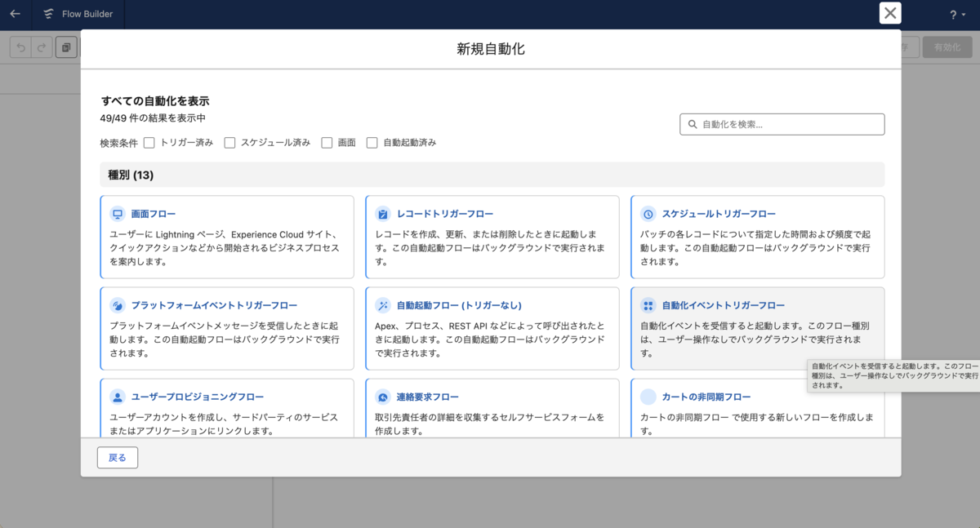Viewport: 980px width, 528px height.
Task: Click the magnifier icon in search box
Action: [693, 125]
